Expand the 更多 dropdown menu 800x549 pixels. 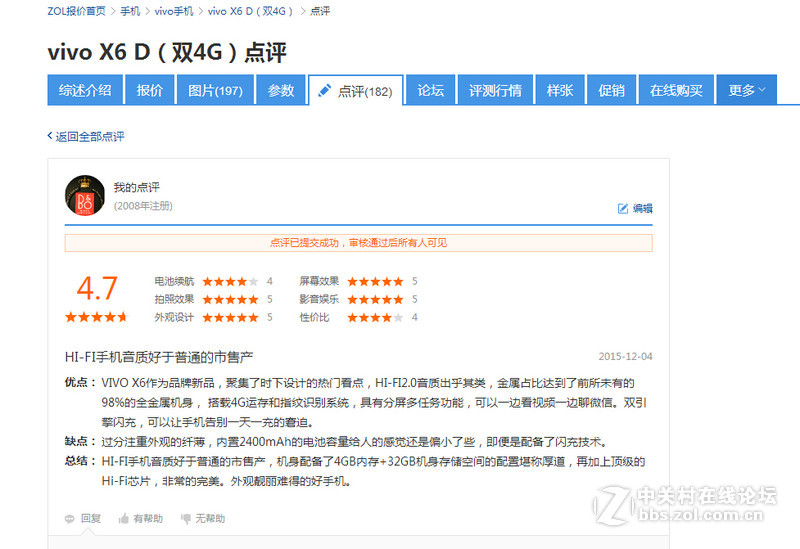click(746, 90)
